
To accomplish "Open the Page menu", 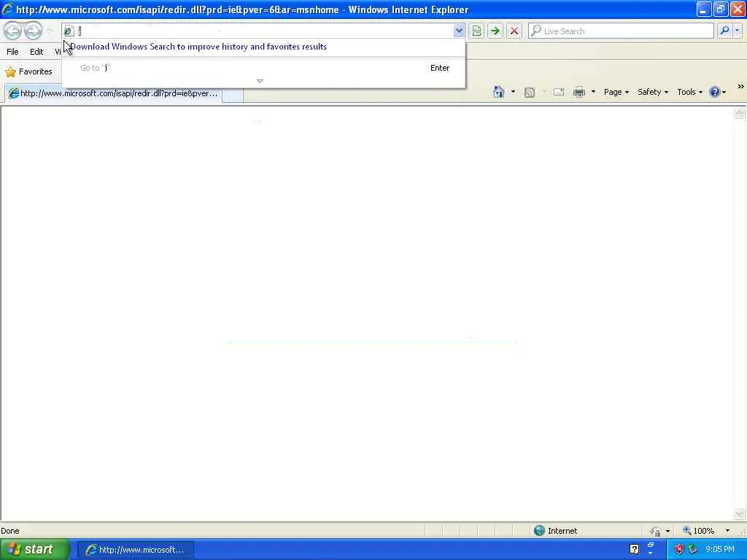I will tap(616, 92).
